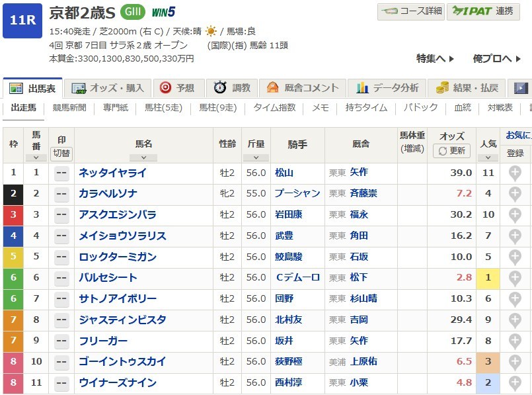Viewport: 532px width, 395px height.
Task: Click the コース詳細 button
Action: click(410, 11)
